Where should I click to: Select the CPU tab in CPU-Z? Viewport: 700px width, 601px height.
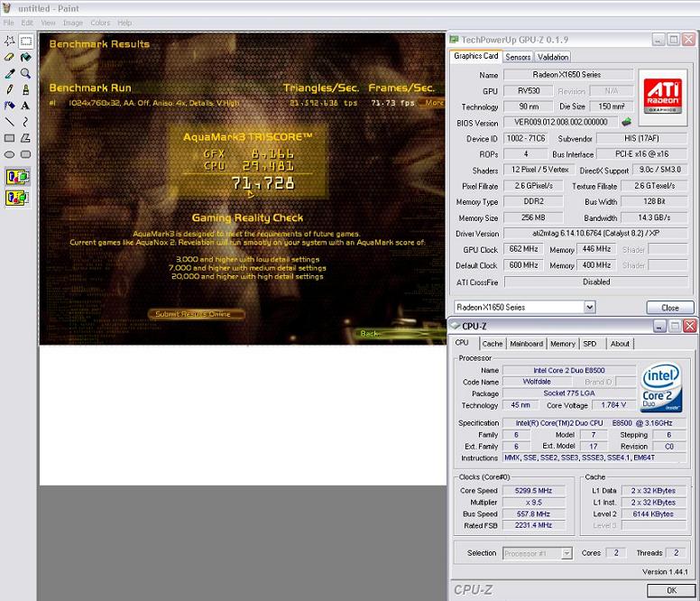click(462, 343)
